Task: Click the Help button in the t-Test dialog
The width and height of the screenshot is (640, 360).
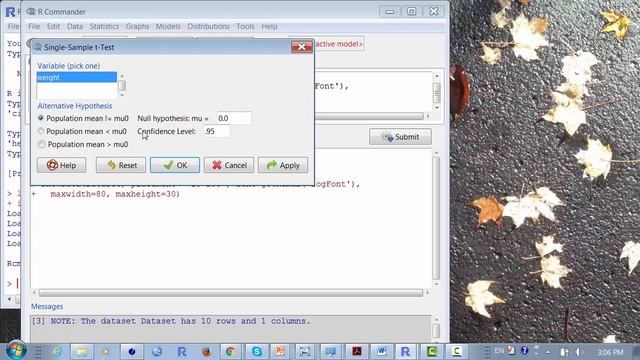Action: click(62, 165)
